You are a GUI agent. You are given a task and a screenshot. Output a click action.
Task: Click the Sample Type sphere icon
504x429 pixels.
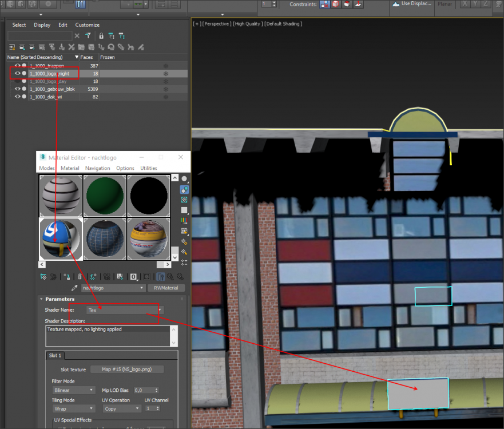tap(184, 179)
